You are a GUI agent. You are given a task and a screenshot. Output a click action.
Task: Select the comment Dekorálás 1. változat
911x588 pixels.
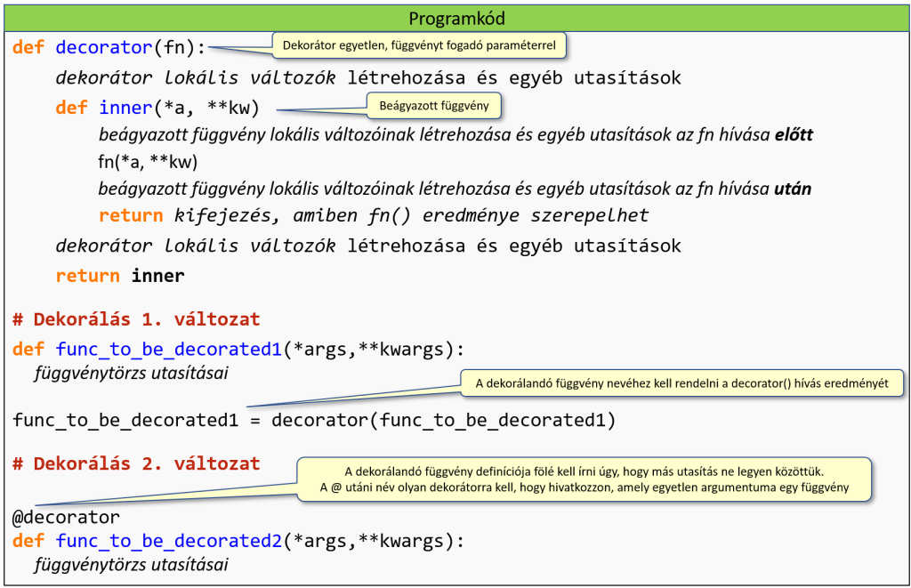pos(136,318)
